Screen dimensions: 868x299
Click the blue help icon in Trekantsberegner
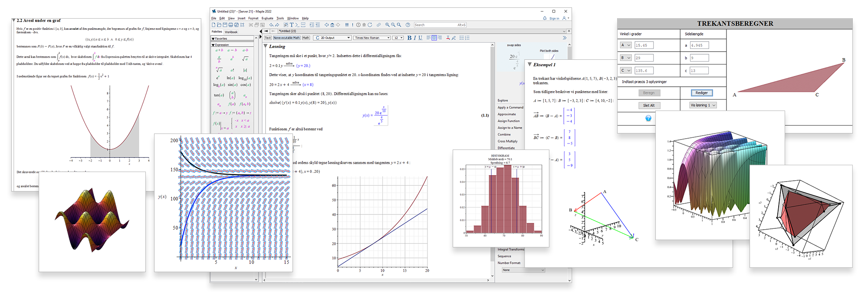(648, 118)
